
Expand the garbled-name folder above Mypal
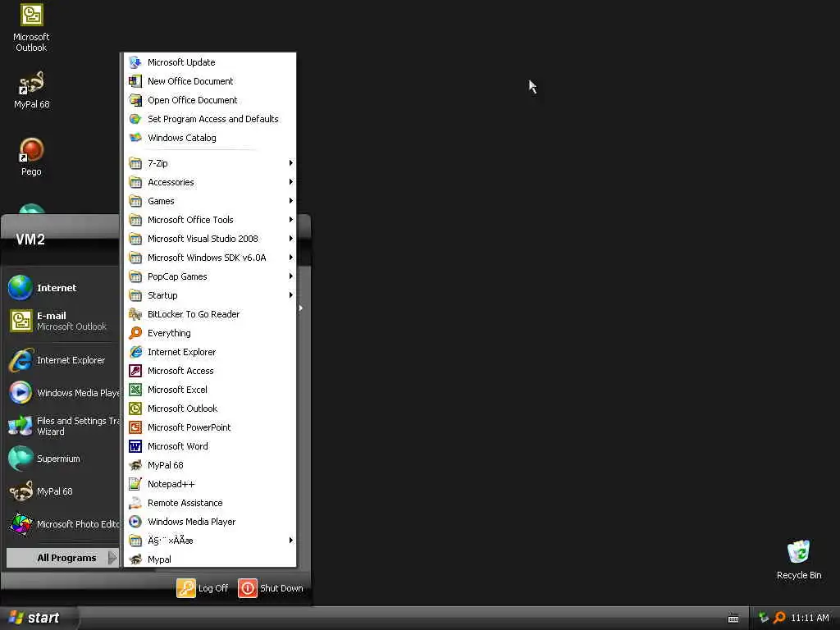pos(209,540)
